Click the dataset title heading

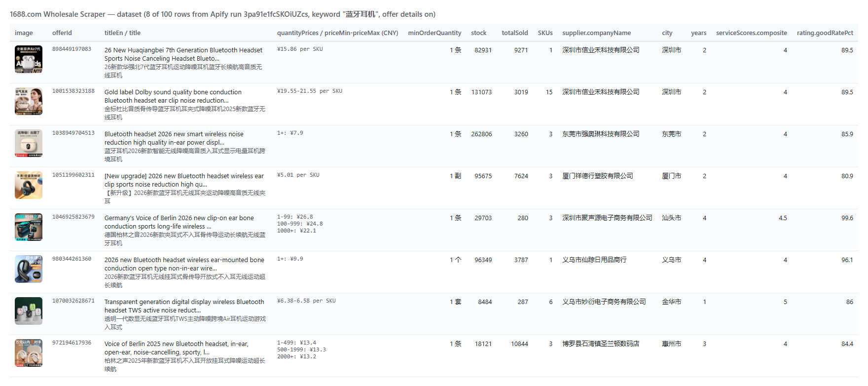222,14
